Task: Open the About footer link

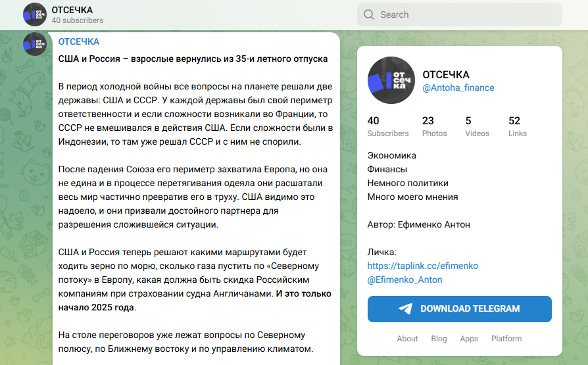Action: 407,339
